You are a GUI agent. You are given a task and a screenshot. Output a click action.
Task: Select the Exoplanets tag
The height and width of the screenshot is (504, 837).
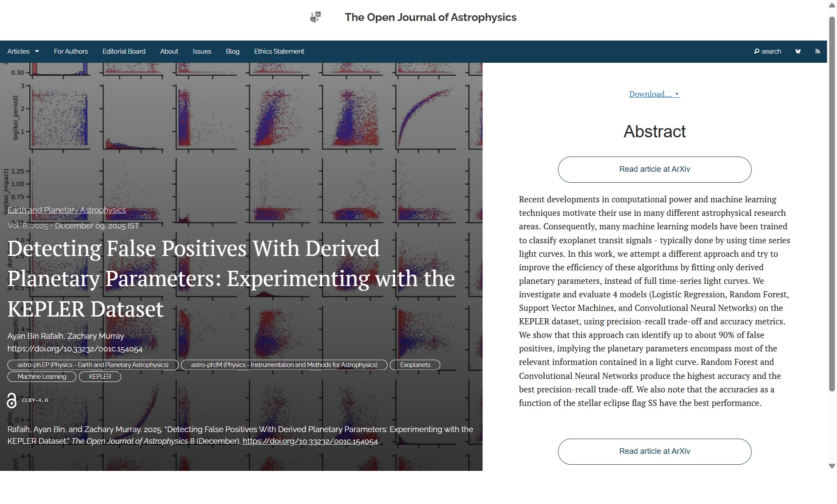tap(415, 365)
